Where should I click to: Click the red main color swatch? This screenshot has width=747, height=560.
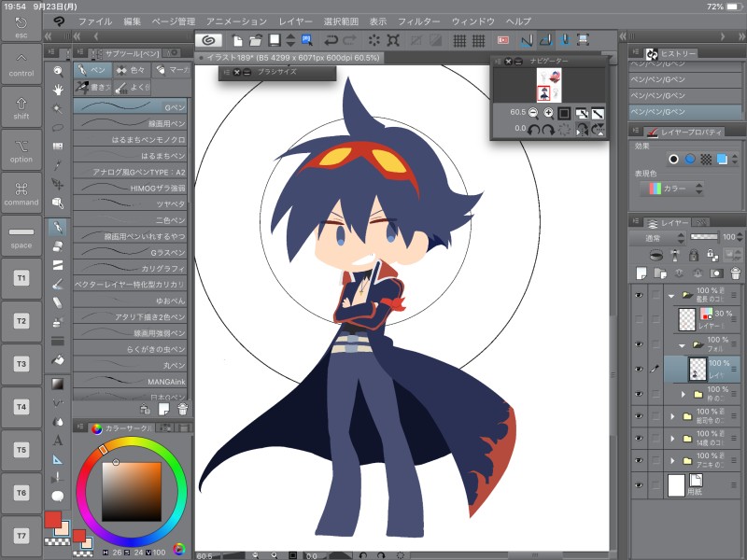(52, 520)
